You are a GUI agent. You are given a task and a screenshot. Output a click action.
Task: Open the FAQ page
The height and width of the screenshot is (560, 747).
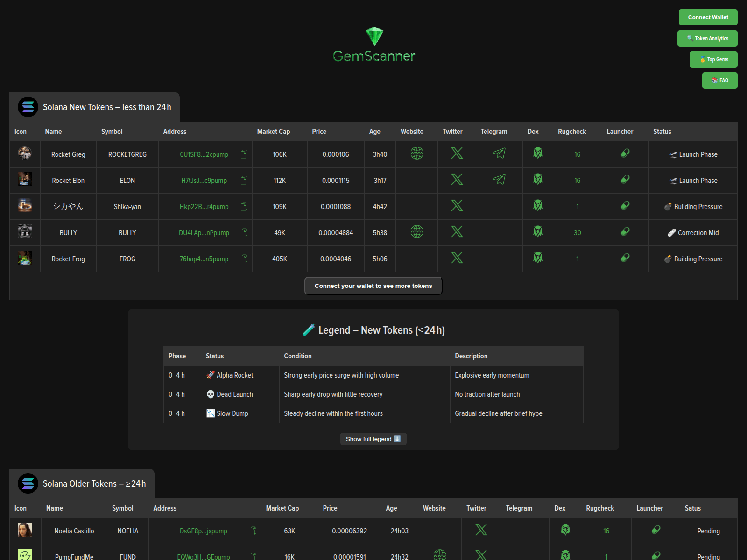[x=719, y=80]
